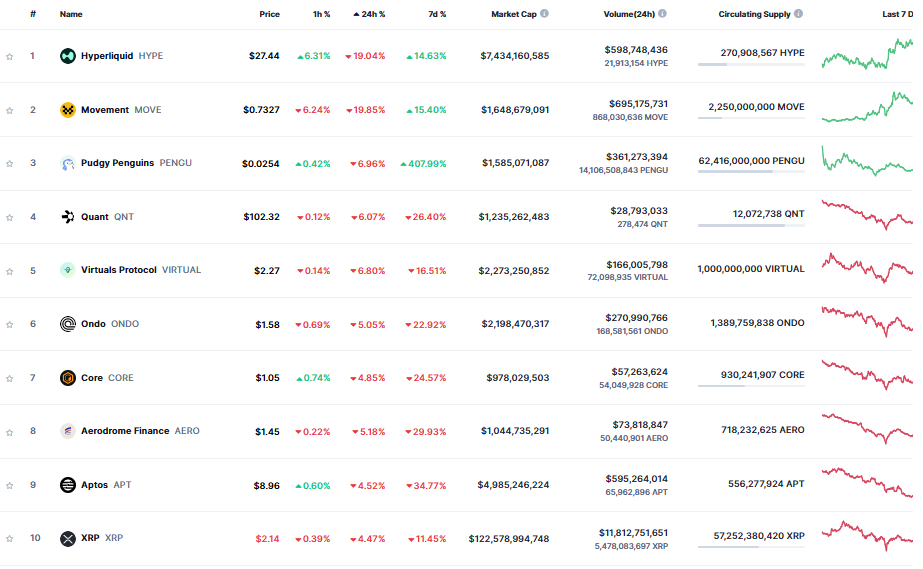
Task: Star Virtuals Protocol for watchlist
Action: coord(9,271)
